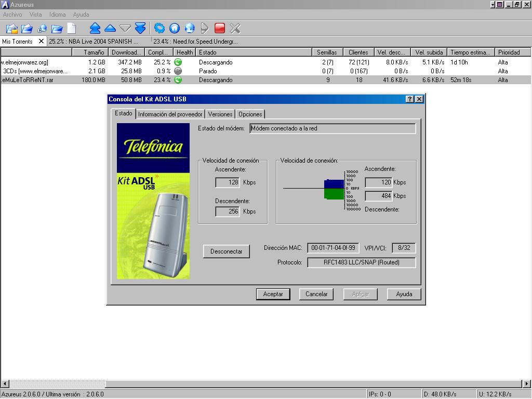Click the question mark help button in ADSL dialog
Viewport: 532px width, 399px height.
(410, 99)
